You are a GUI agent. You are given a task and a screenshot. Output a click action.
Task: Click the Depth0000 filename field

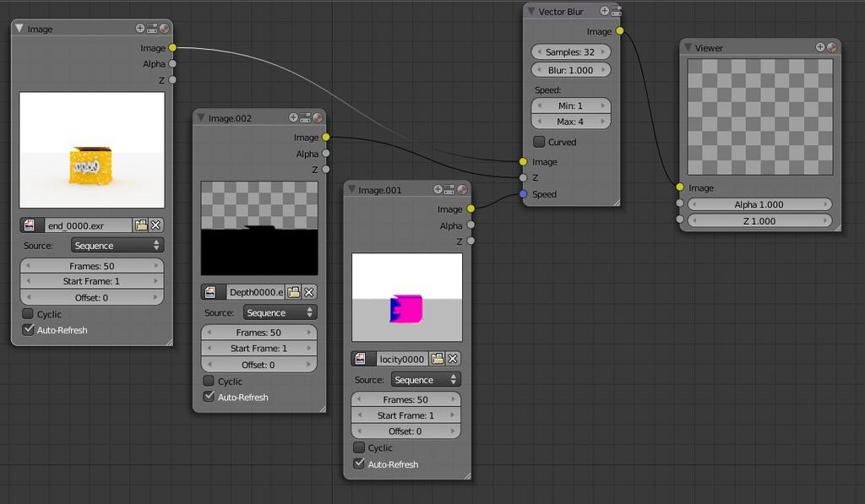[x=255, y=292]
